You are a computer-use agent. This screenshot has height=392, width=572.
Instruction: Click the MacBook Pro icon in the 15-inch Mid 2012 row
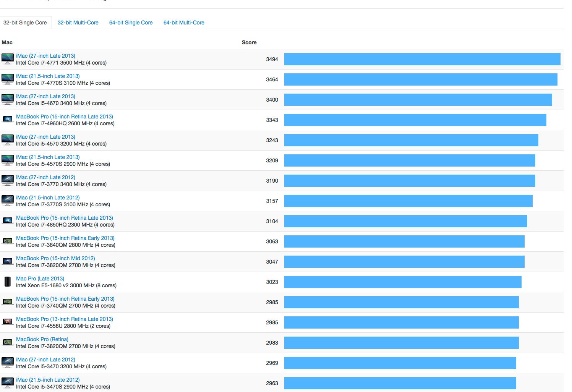(x=8, y=261)
